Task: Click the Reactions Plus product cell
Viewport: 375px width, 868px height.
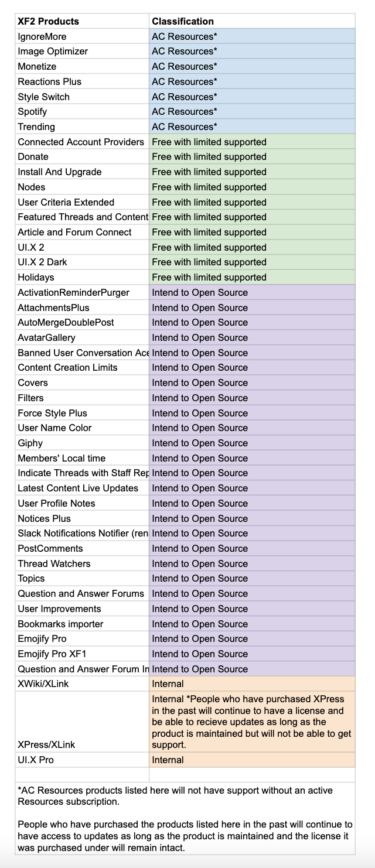Action: coord(50,81)
